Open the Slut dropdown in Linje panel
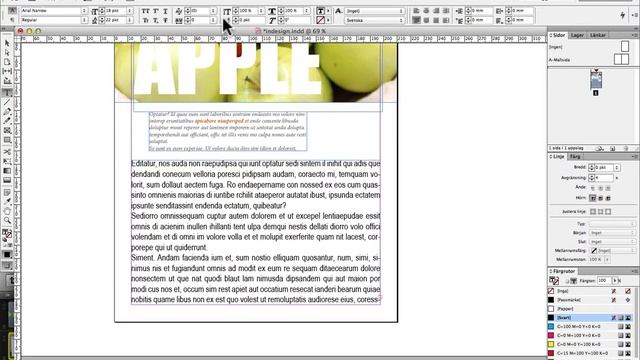640x360 pixels. click(x=612, y=242)
